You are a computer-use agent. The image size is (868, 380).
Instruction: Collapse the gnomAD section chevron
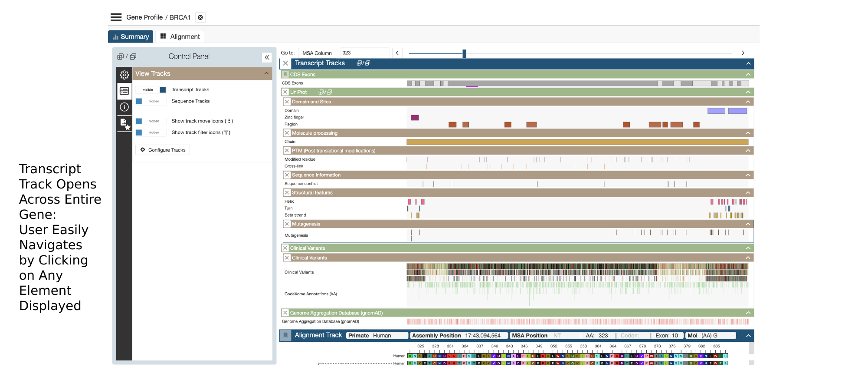coord(748,313)
